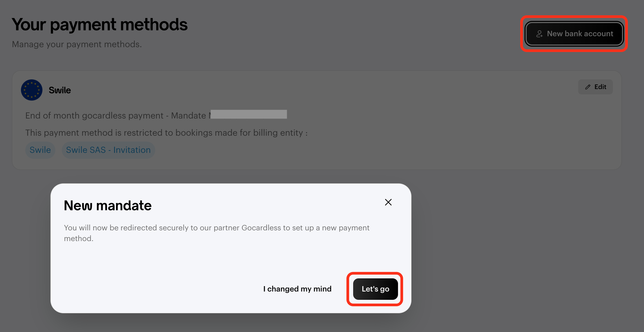Viewport: 644px width, 332px height.
Task: Click the Manage your payment methods subtitle
Action: (x=77, y=44)
